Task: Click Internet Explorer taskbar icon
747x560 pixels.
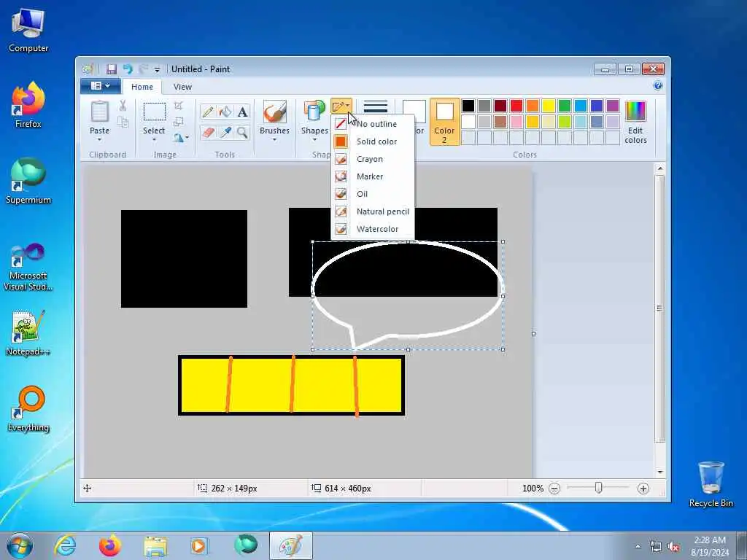Action: [65, 545]
